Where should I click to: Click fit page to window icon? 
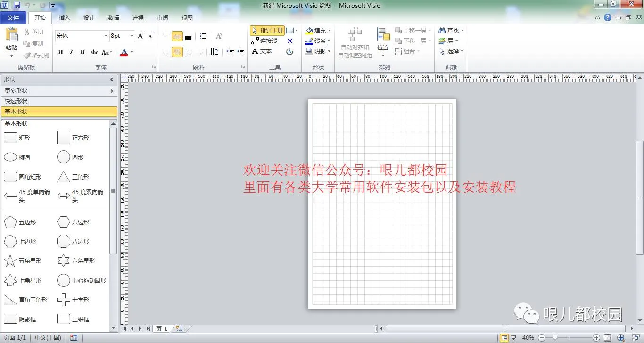click(x=608, y=338)
